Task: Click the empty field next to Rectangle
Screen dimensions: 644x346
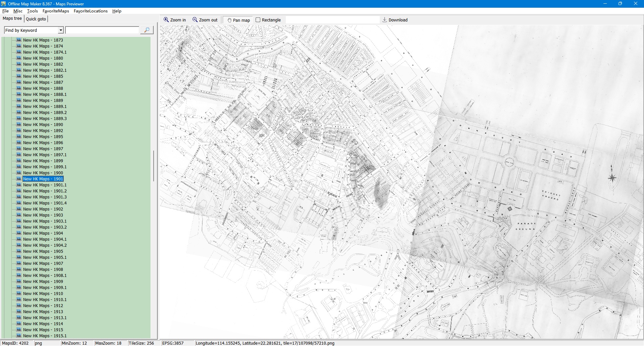Action: pos(332,20)
